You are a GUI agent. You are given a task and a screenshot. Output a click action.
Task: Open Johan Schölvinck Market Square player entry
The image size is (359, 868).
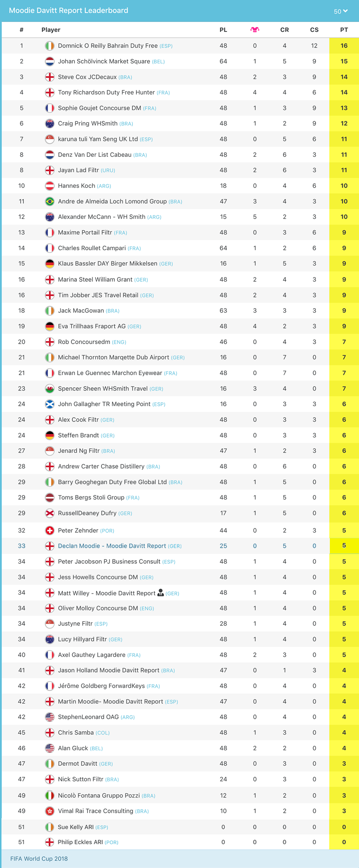(104, 61)
